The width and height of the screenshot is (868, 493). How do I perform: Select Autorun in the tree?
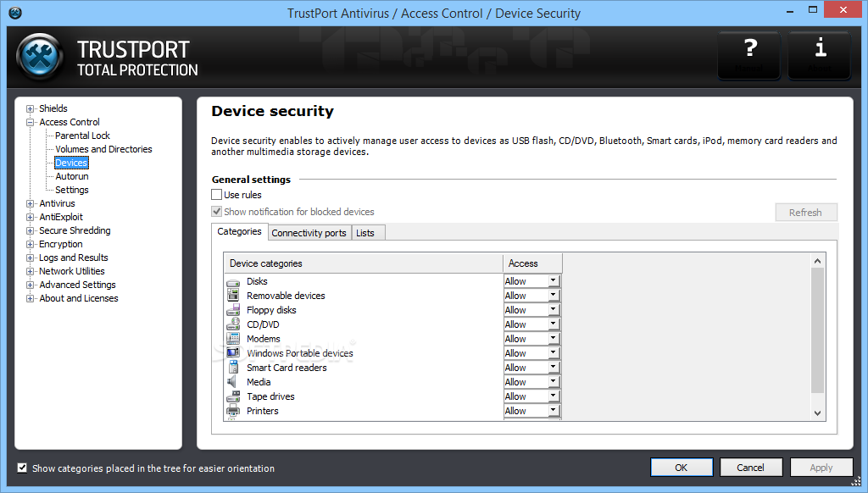[72, 176]
